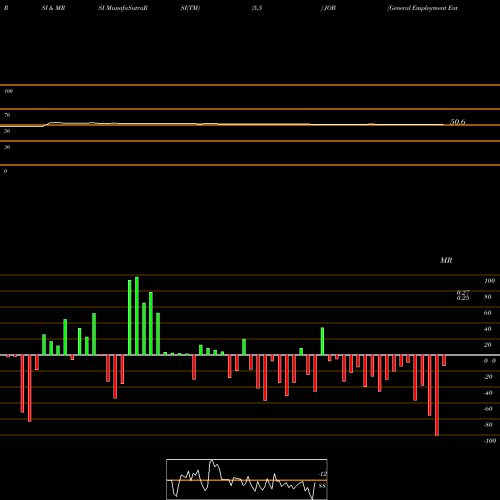The width and height of the screenshot is (500, 500).
Task: Click the 40 label on MR axis
Action: (x=488, y=329)
